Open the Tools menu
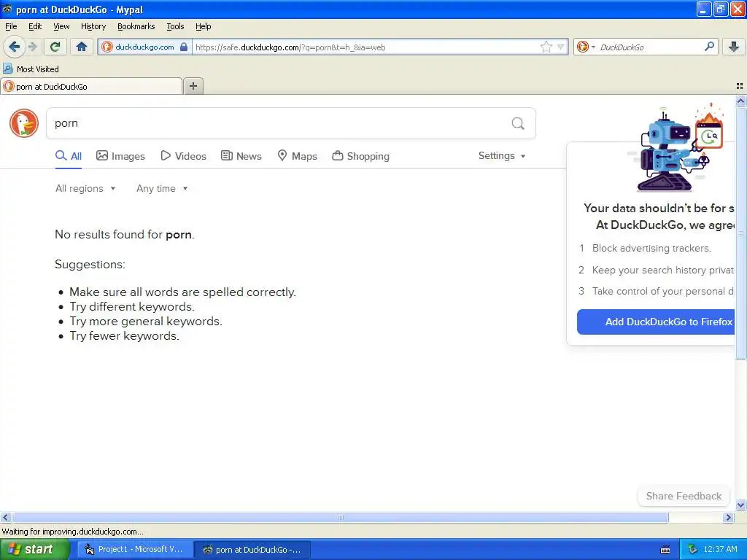This screenshot has height=560, width=747. click(175, 26)
